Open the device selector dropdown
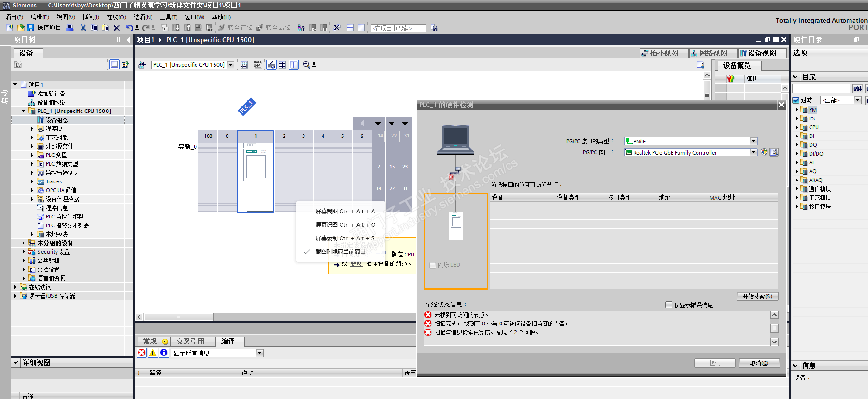 click(230, 65)
